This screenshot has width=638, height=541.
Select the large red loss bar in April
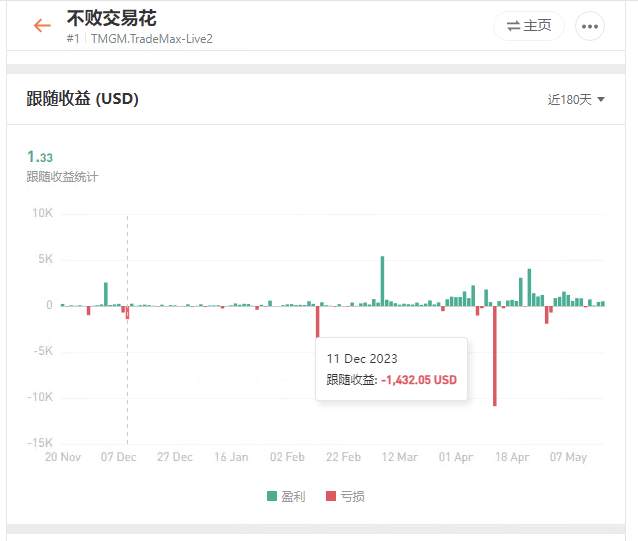point(495,356)
